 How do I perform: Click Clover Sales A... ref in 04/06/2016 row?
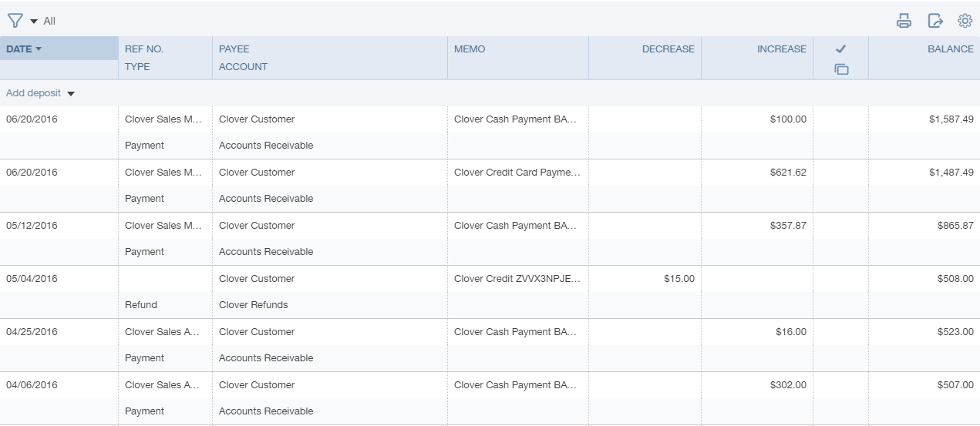163,385
